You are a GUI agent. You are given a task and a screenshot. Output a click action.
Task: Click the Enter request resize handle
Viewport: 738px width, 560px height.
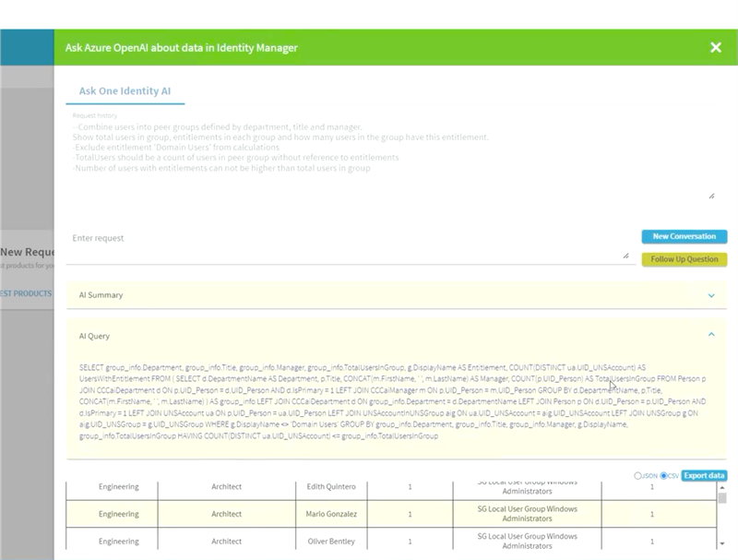625,256
